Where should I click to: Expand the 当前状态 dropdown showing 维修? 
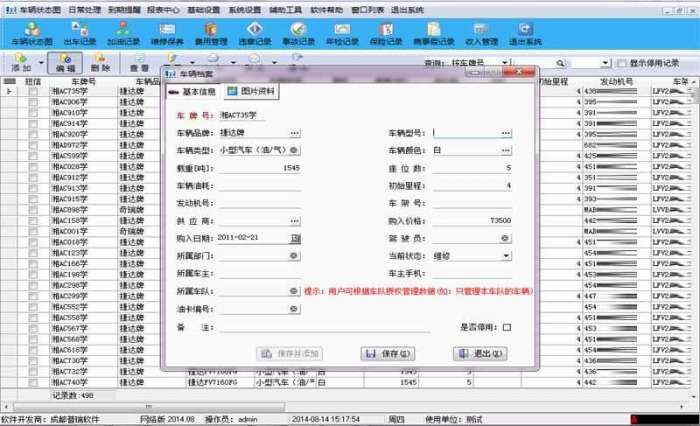click(x=506, y=256)
